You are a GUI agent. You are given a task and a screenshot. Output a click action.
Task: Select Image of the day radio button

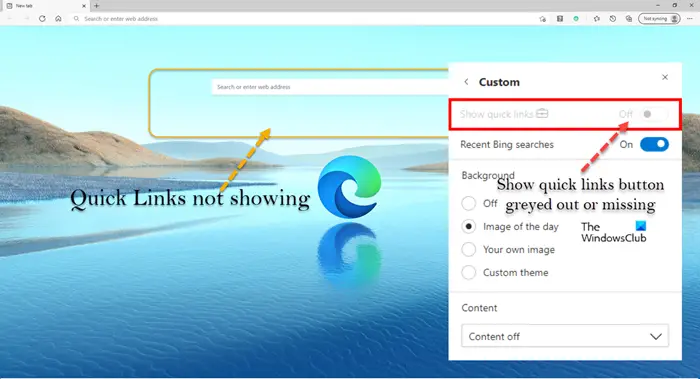(468, 226)
